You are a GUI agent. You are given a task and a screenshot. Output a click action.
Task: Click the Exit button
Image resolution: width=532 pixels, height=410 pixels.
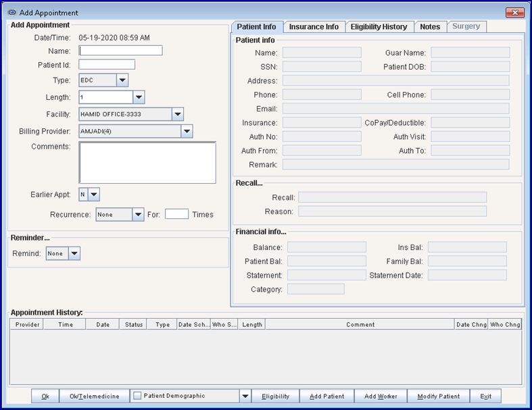click(x=485, y=396)
